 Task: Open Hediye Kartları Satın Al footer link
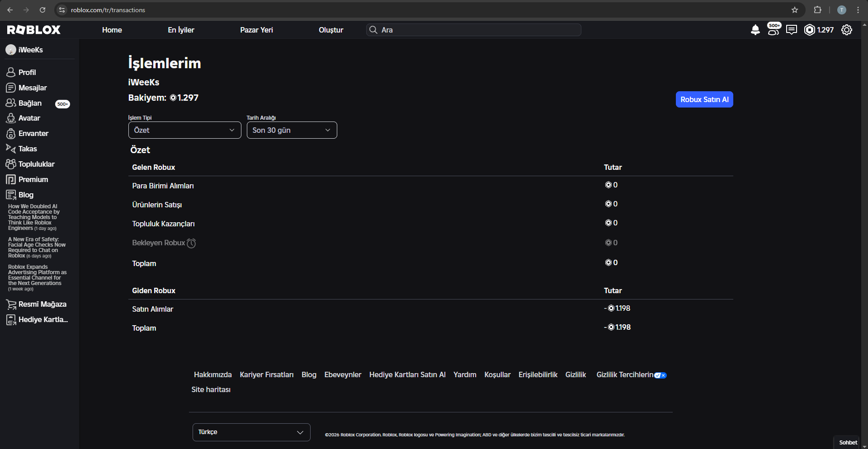pos(407,375)
